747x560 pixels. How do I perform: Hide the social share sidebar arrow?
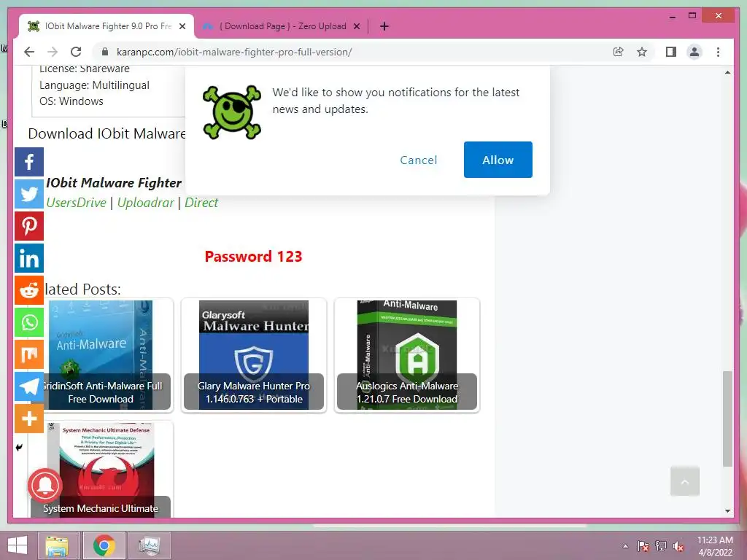click(x=19, y=447)
